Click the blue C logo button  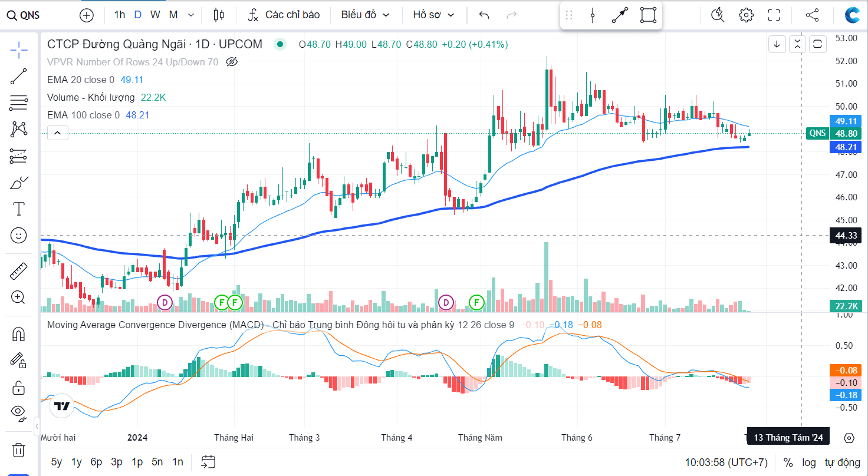[852, 15]
